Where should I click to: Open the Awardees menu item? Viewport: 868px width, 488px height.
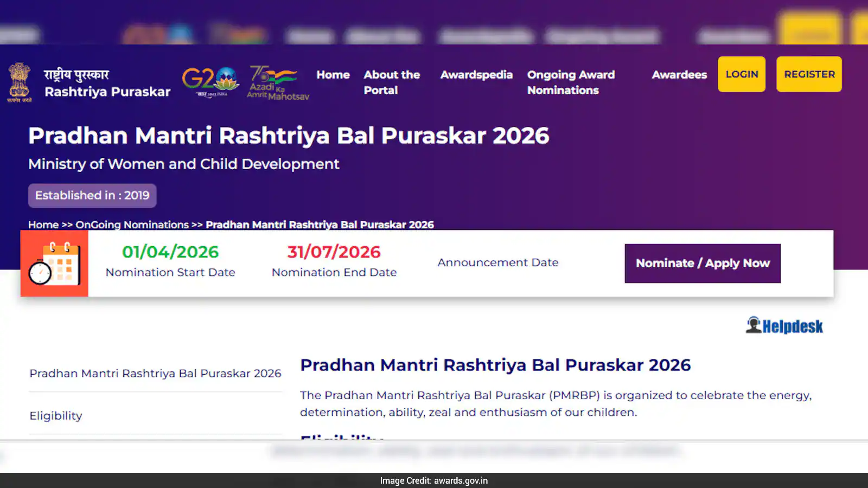click(x=679, y=75)
